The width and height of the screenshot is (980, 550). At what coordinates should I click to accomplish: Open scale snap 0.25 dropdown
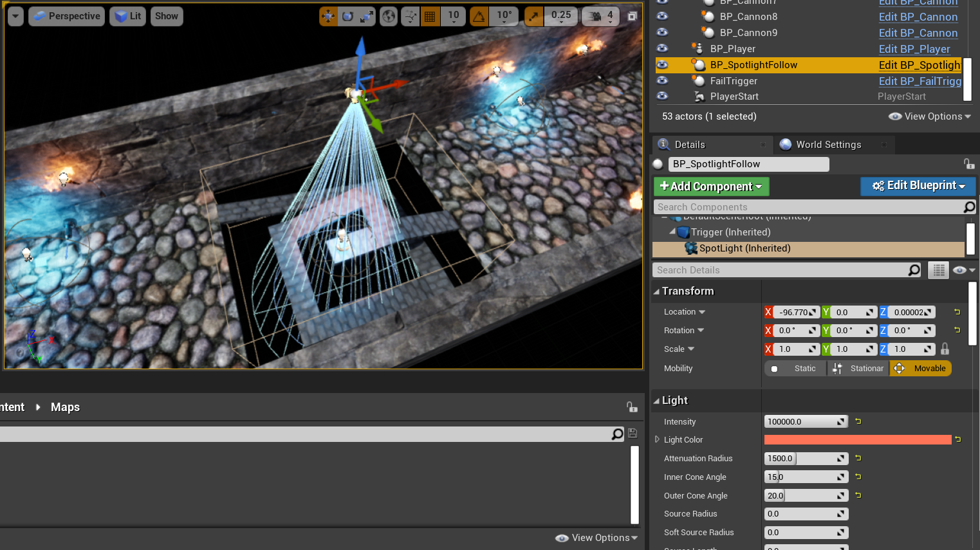[x=561, y=16]
